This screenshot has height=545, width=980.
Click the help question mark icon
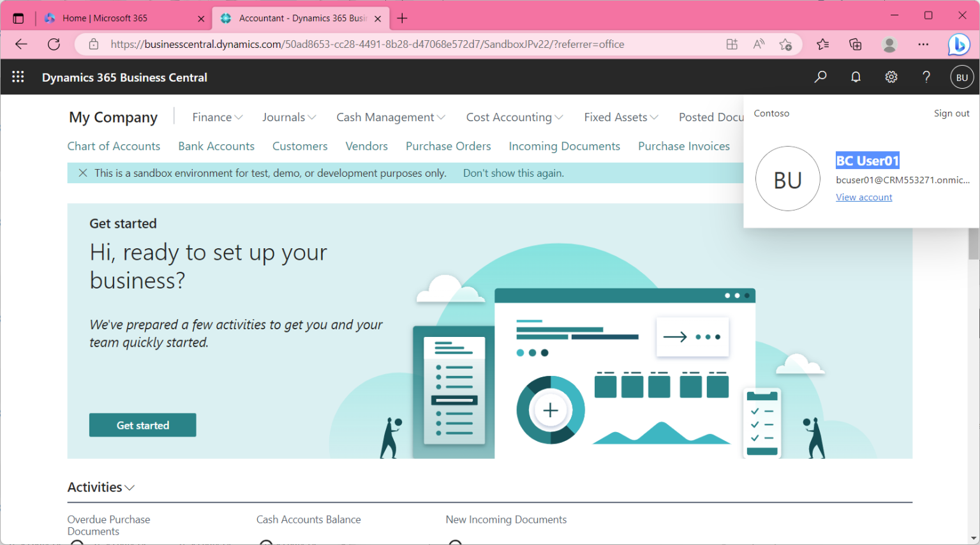coord(926,77)
